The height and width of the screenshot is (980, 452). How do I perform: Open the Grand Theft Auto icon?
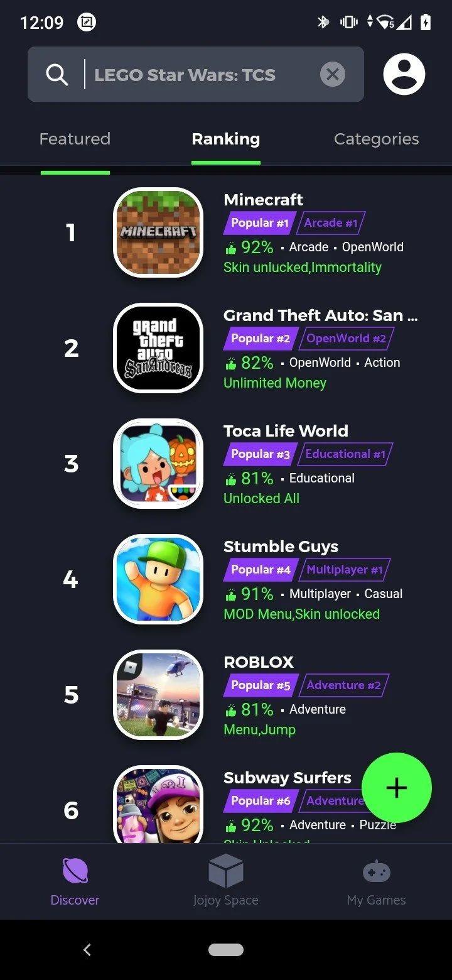[158, 348]
